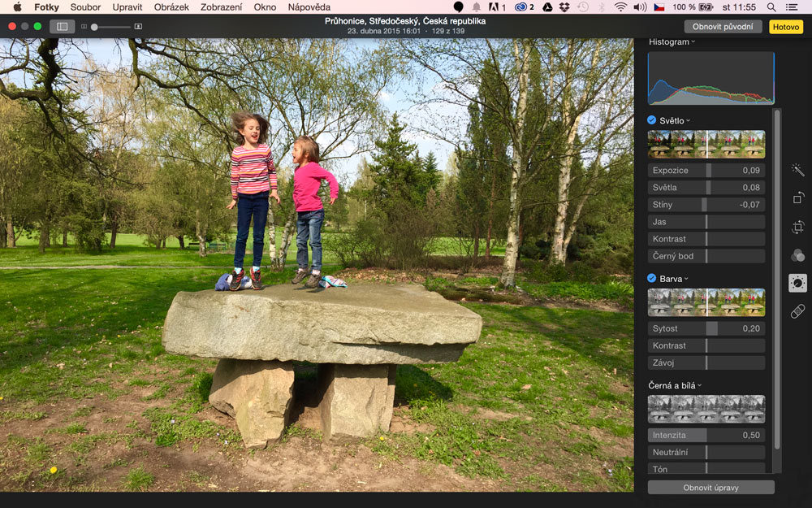Toggle the split view sidebar button

click(62, 26)
